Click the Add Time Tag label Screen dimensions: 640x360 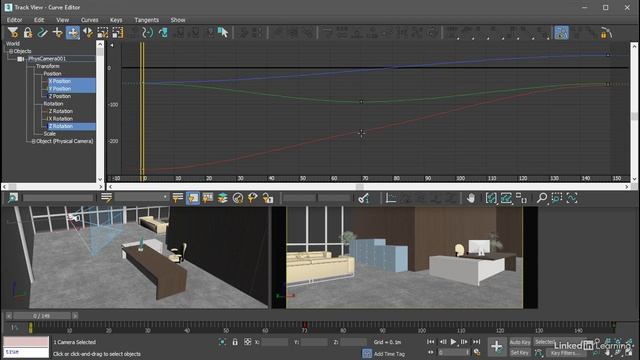[x=389, y=354]
